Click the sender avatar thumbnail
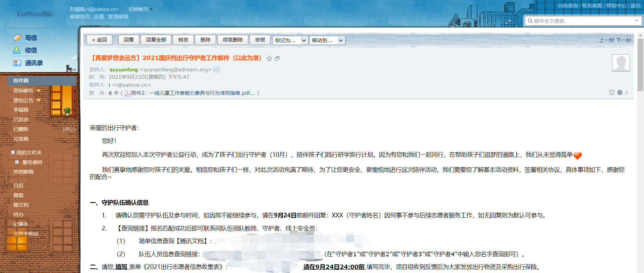 point(621,63)
